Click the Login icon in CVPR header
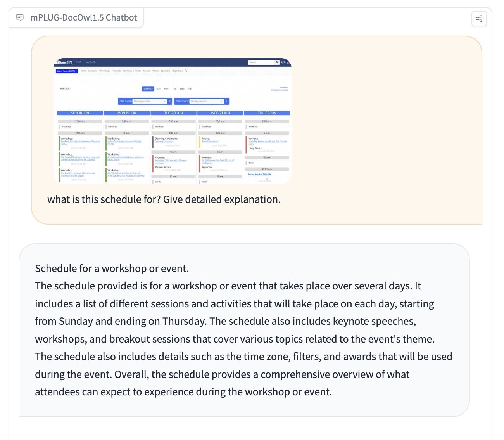Viewport: 504px width, 440px height. 285,62
